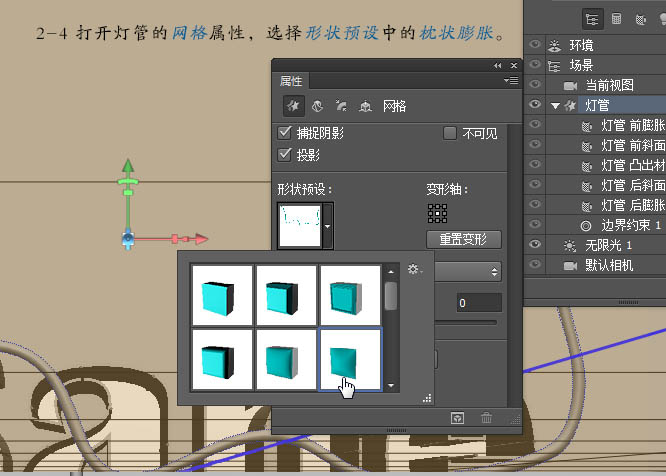
Task: Open shape preset picker gear menu
Action: coord(414,269)
